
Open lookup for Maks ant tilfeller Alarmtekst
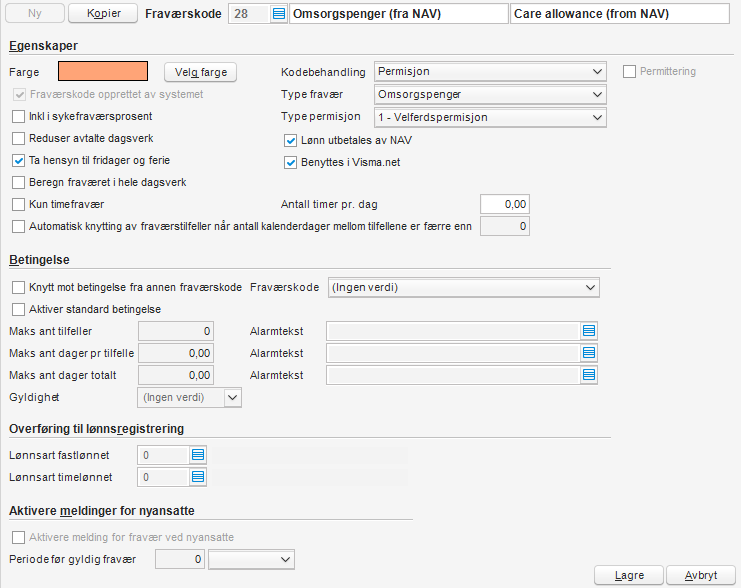[x=589, y=331]
